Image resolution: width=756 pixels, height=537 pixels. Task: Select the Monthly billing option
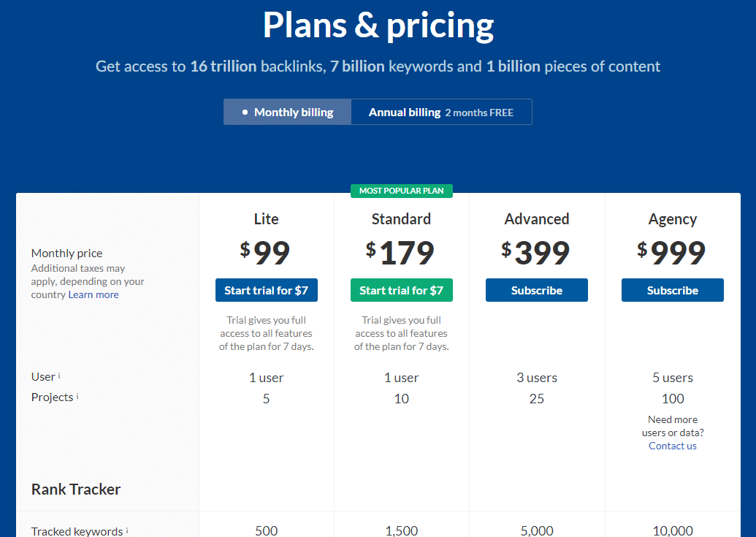click(x=287, y=113)
